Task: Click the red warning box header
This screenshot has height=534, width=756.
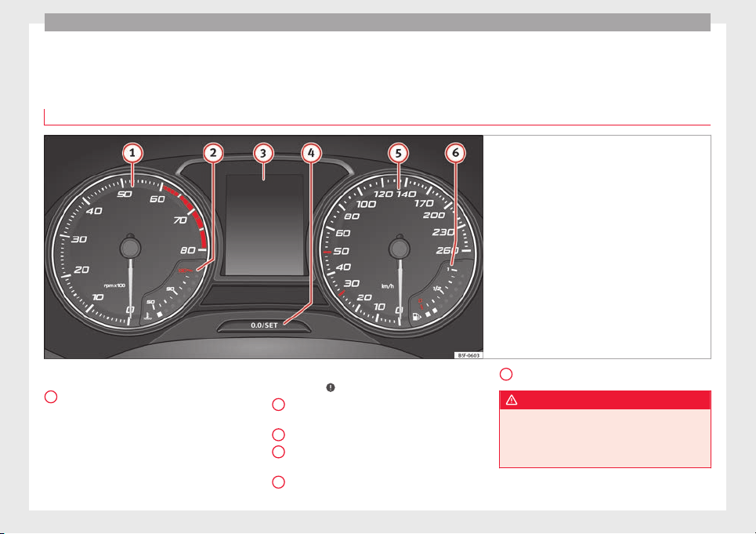Action: [605, 400]
